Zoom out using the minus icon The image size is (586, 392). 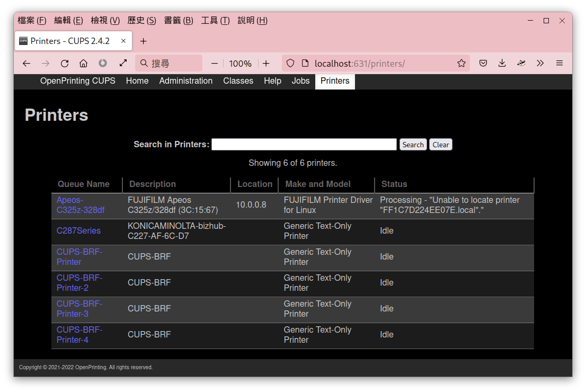[x=215, y=64]
